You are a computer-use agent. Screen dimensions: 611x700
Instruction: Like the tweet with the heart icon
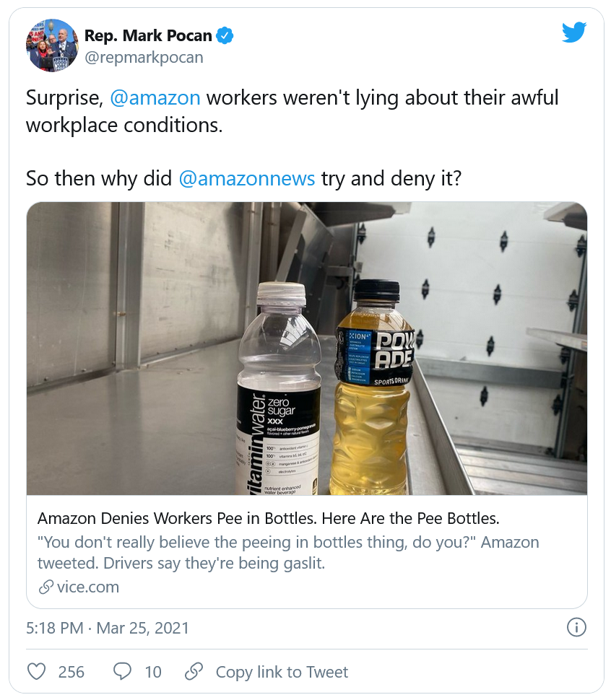[x=36, y=672]
